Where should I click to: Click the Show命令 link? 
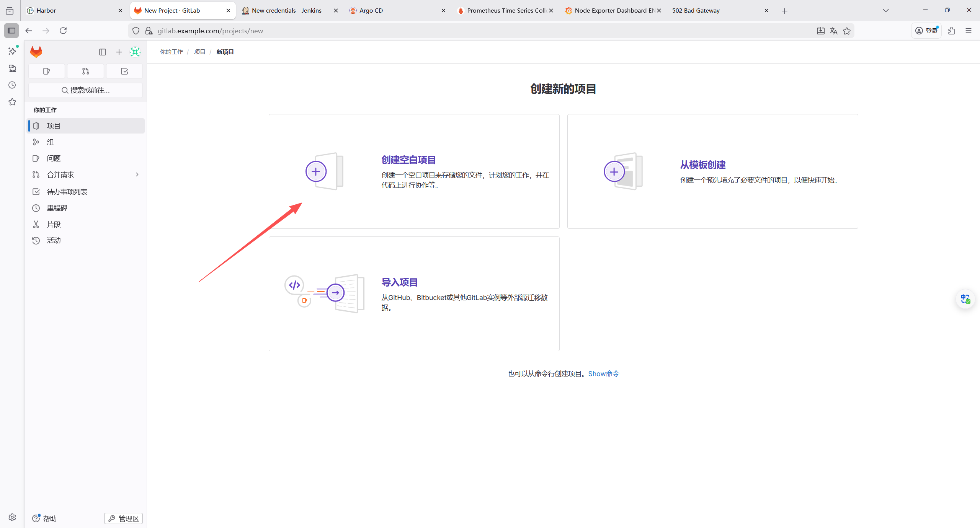click(604, 374)
